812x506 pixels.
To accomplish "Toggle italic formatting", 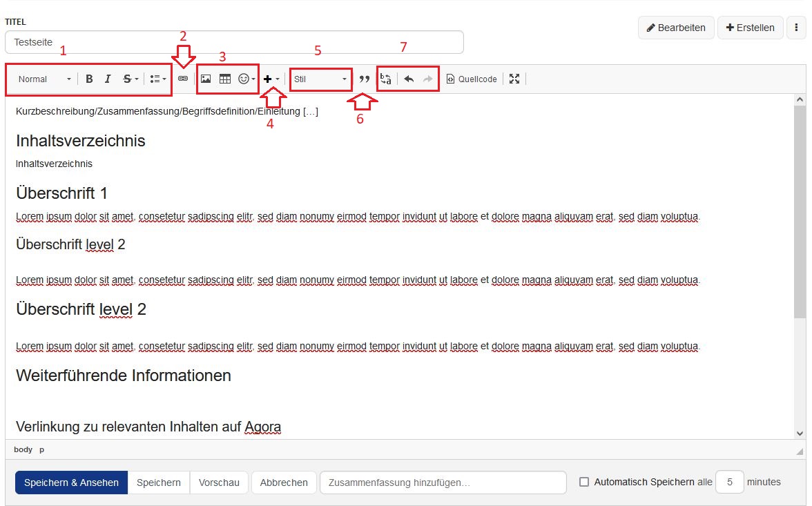I will point(108,79).
